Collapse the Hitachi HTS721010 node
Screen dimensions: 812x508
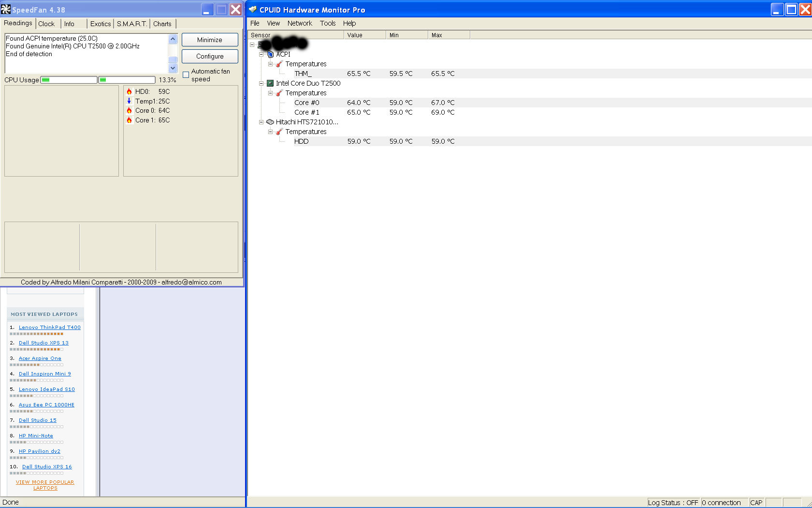261,122
